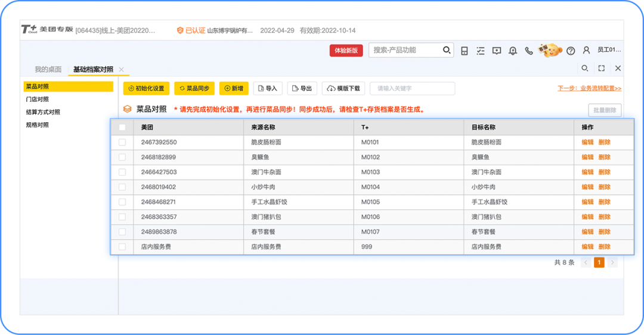Open the help question mark icon
This screenshot has height=335, width=644.
tap(571, 51)
